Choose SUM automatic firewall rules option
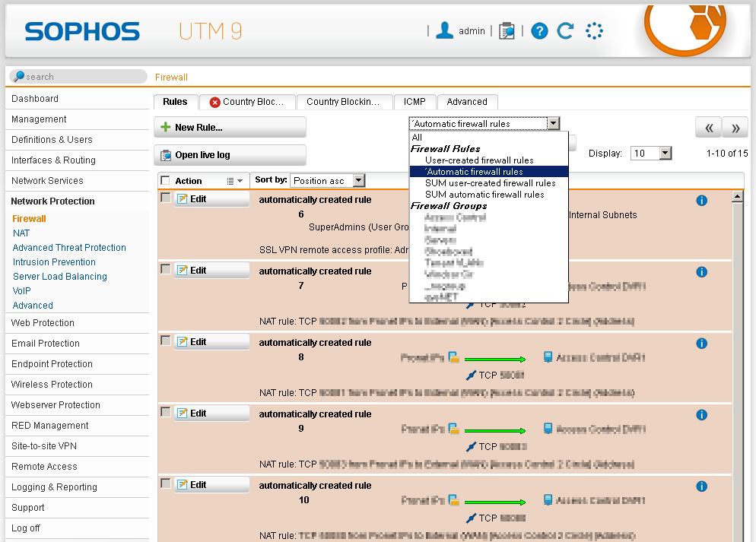The width and height of the screenshot is (756, 542). click(x=488, y=195)
